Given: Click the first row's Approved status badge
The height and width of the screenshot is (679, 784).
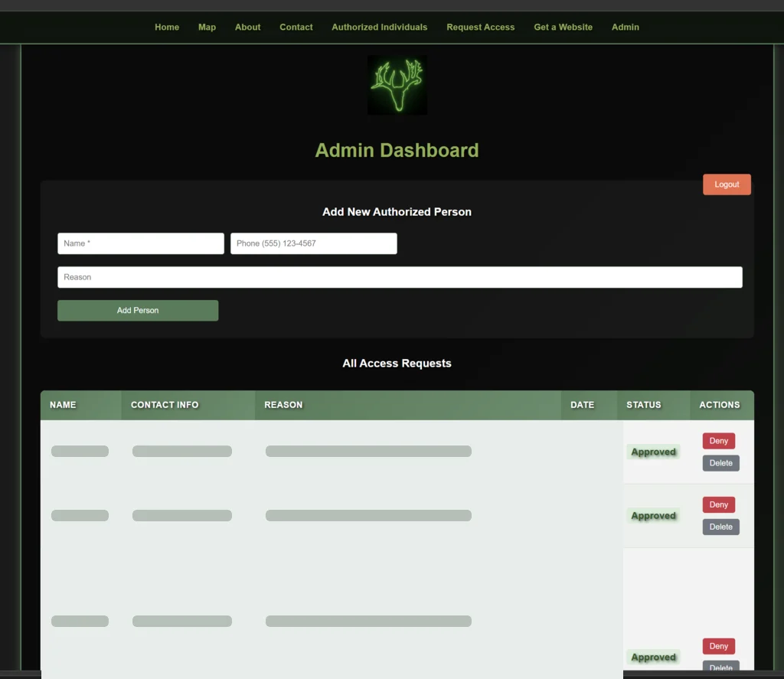Looking at the screenshot, I should pyautogui.click(x=653, y=452).
